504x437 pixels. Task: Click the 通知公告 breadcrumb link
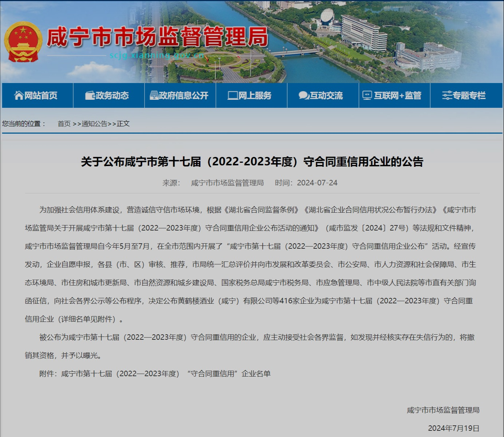point(94,124)
